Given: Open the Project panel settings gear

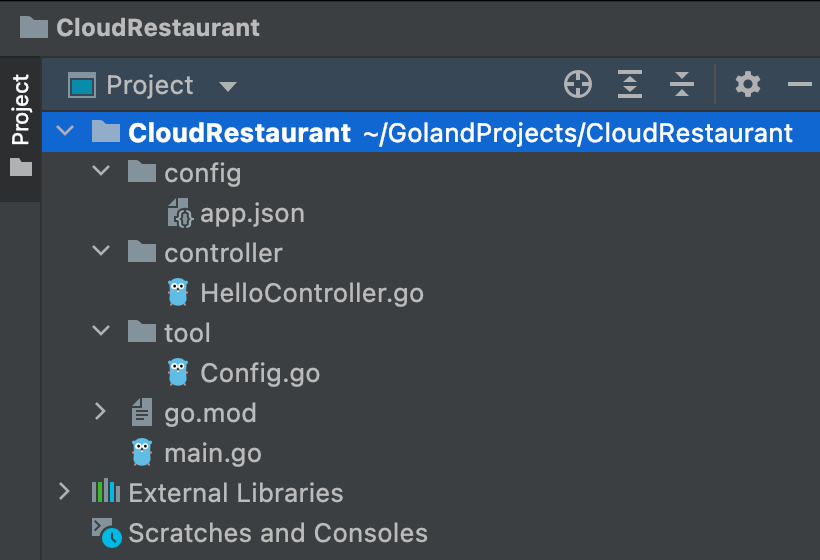Looking at the screenshot, I should (748, 85).
